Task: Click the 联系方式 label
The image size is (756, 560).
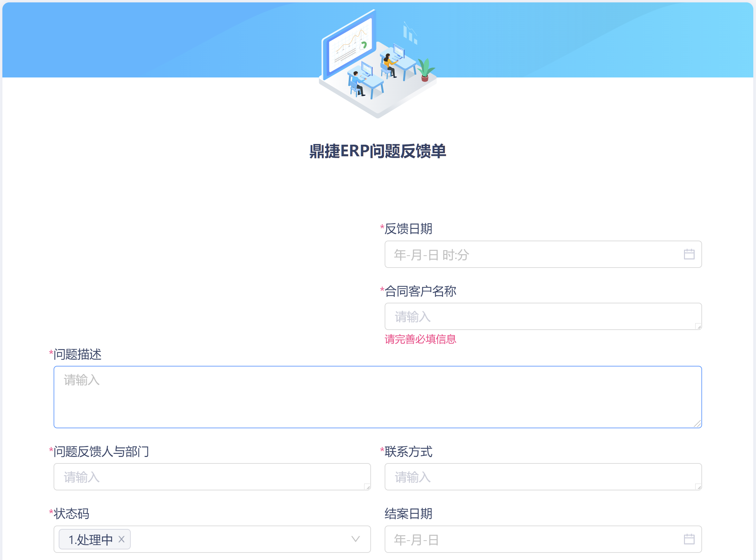Action: (x=409, y=451)
